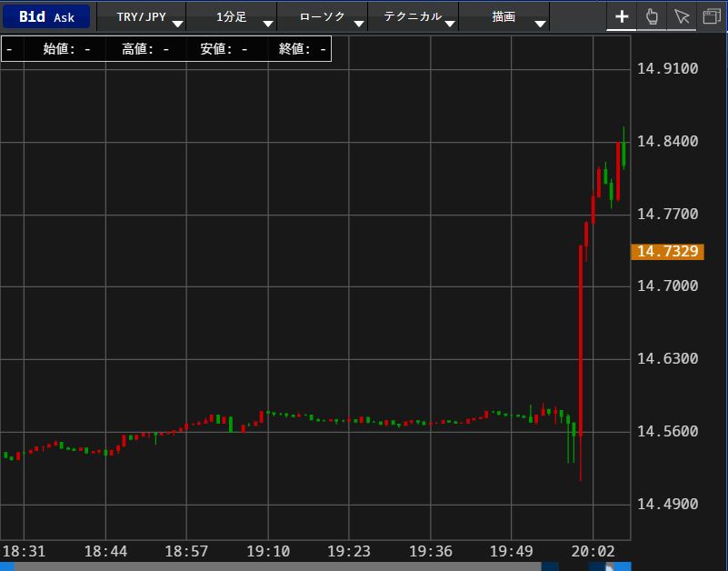Open the TRY/JPY currency pair dropdown
728x571 pixels.
pyautogui.click(x=142, y=17)
